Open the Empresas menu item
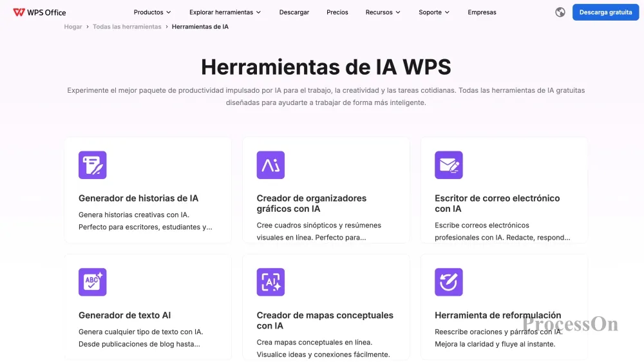This screenshot has height=362, width=644. point(482,12)
